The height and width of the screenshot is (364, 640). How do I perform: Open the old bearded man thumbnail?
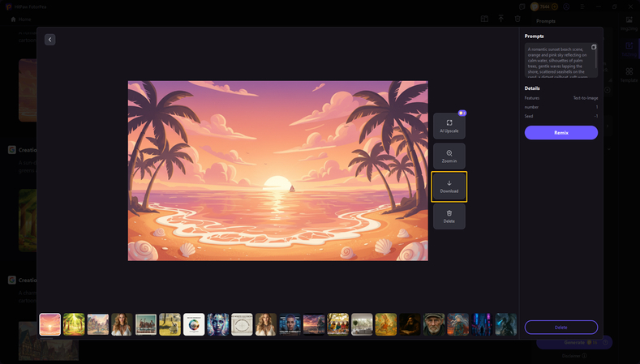(x=434, y=324)
